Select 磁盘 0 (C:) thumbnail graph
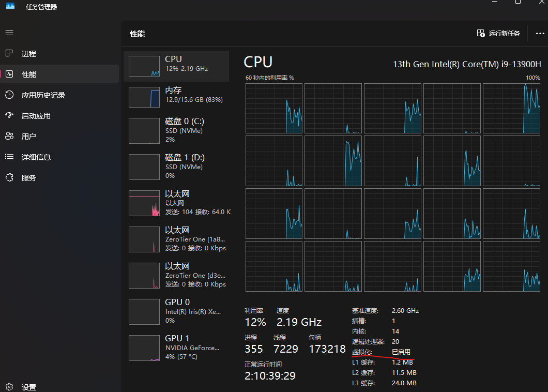This screenshot has width=548, height=392. point(144,131)
